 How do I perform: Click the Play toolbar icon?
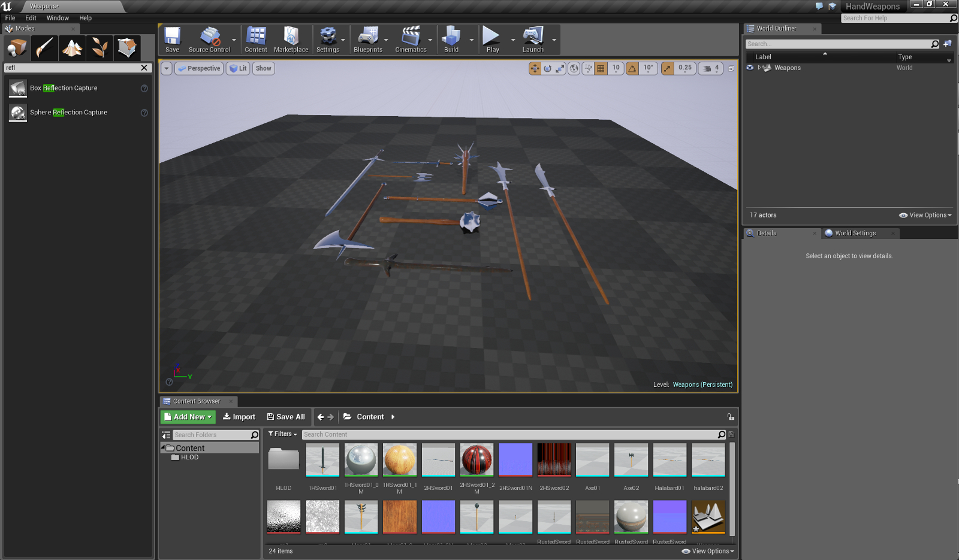click(493, 40)
